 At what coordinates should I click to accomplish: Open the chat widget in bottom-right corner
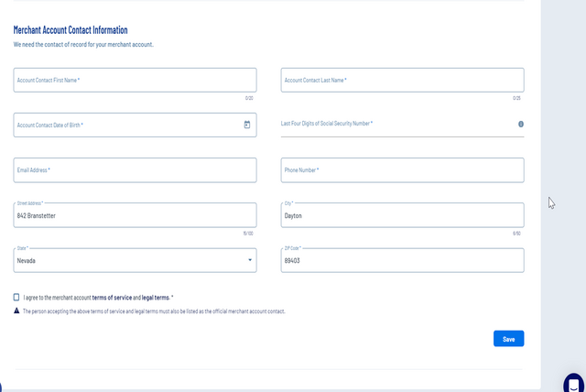pos(573,382)
